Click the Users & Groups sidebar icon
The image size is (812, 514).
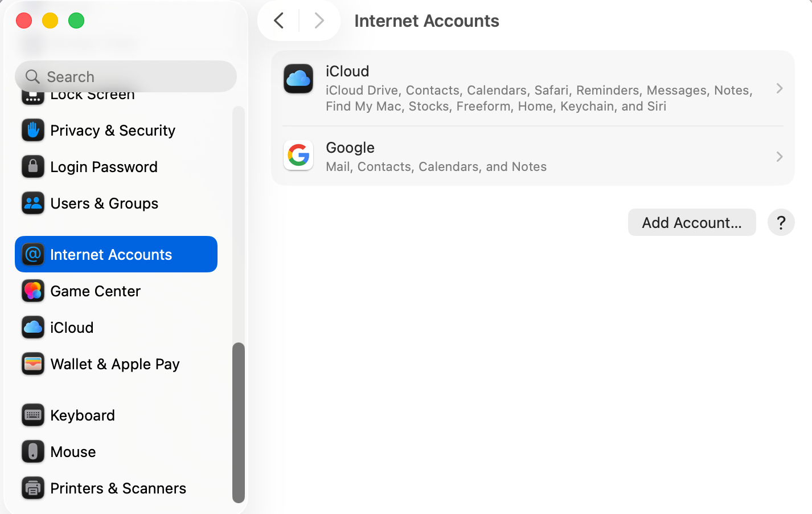[x=33, y=203]
